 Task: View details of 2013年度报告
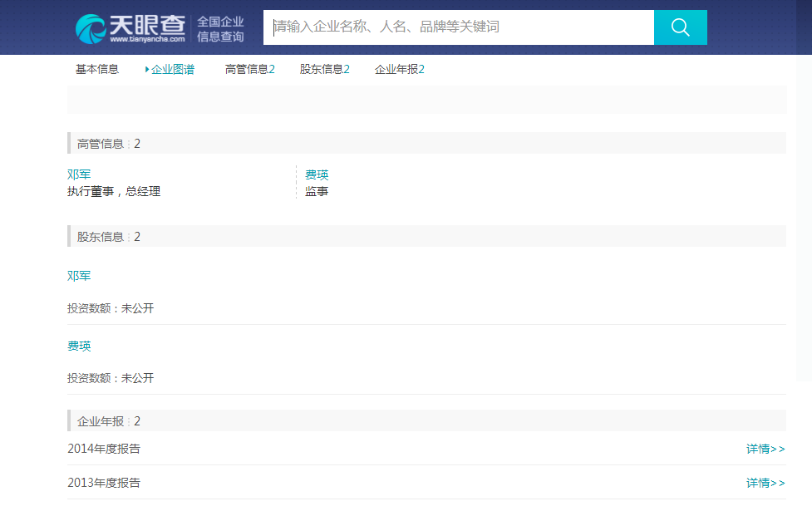[x=765, y=484]
